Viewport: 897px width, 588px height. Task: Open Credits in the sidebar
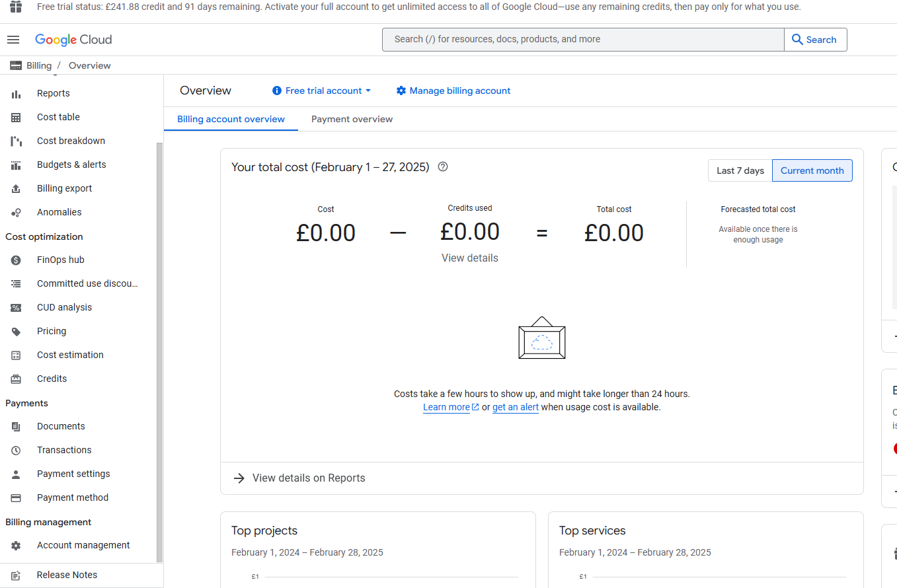click(x=52, y=379)
